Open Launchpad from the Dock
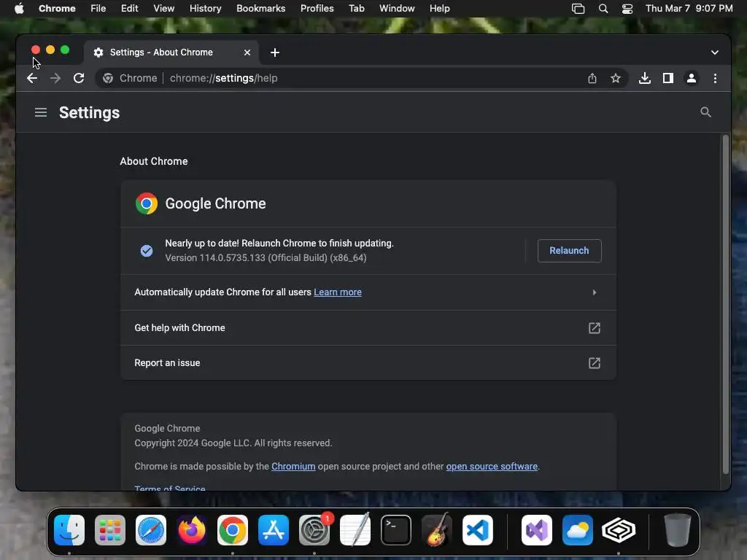This screenshot has width=747, height=560. 110,530
